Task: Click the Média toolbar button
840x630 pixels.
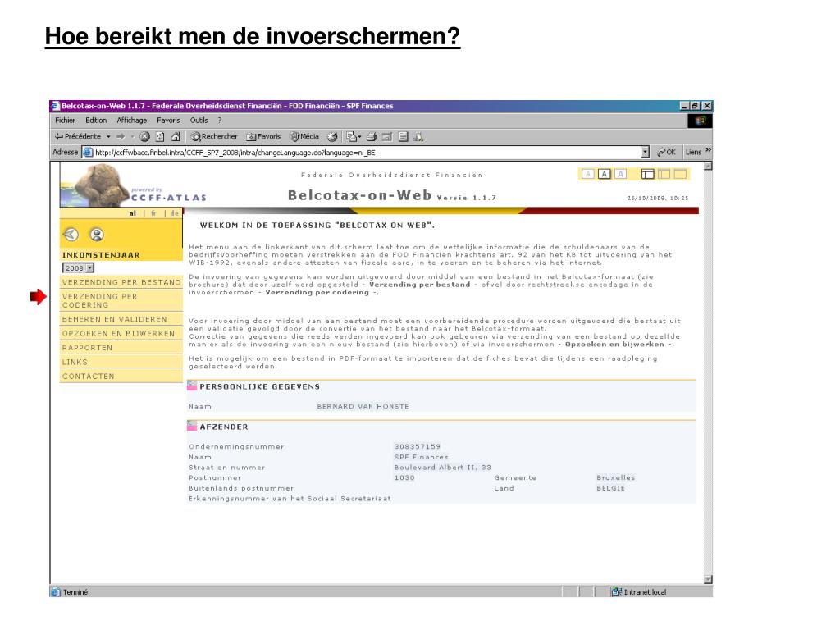Action: [x=304, y=137]
